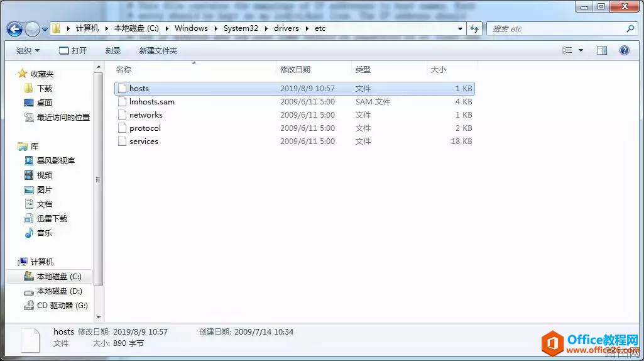The height and width of the screenshot is (361, 644).
Task: Open 最近访问的位置 in favorites
Action: (x=63, y=117)
